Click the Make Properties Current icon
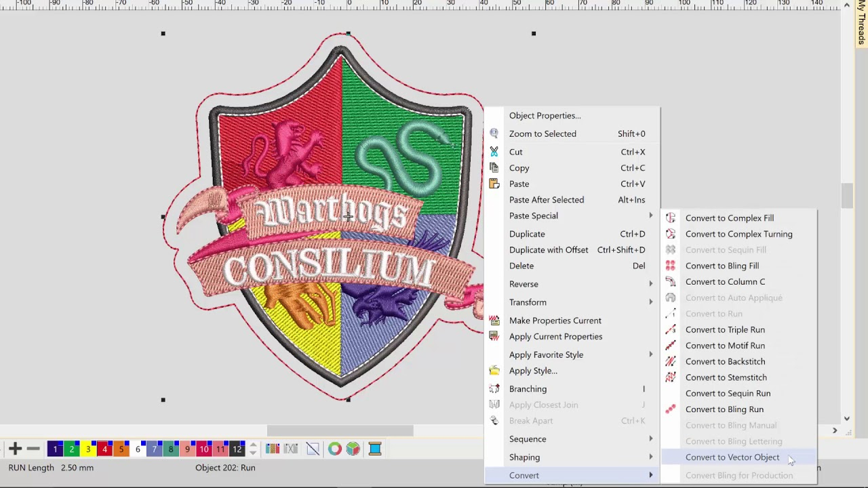 pos(494,321)
